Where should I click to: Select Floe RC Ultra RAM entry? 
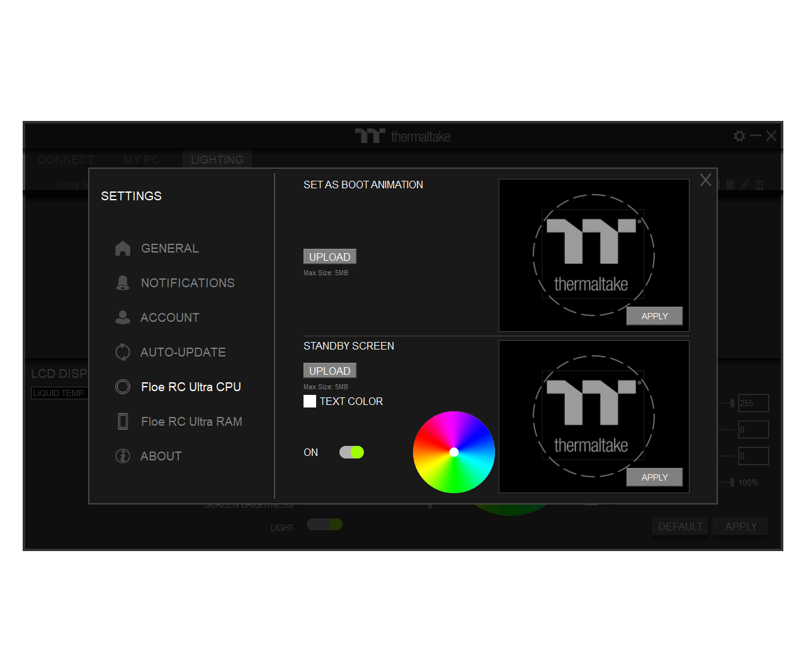tap(191, 421)
